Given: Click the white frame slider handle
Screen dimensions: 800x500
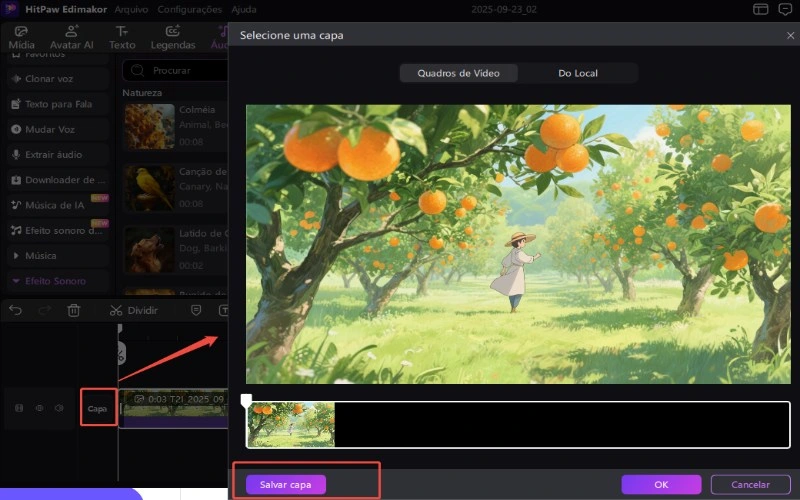Looking at the screenshot, I should tap(247, 401).
